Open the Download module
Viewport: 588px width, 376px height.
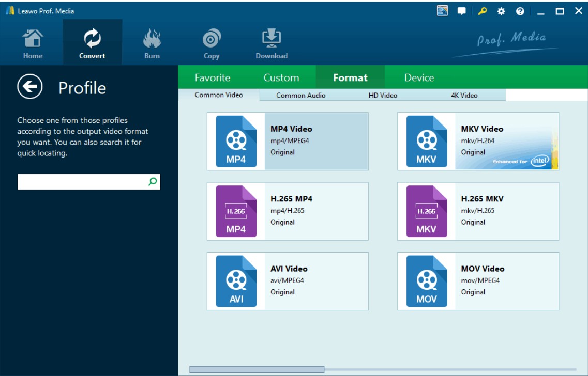271,41
